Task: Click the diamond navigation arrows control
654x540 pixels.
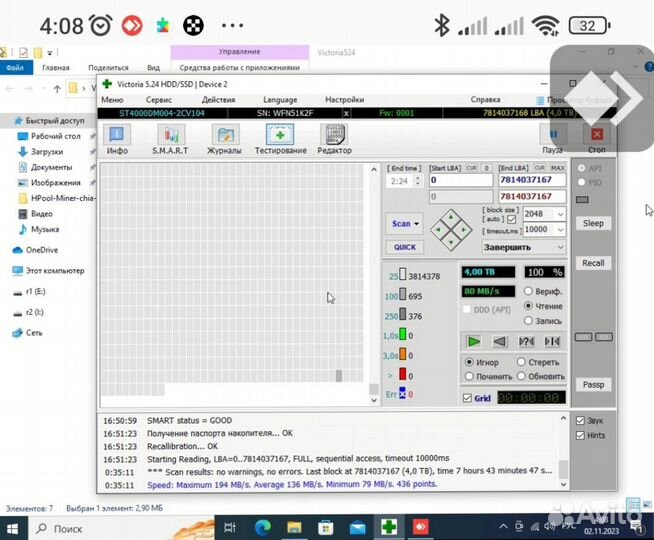Action: pyautogui.click(x=451, y=230)
